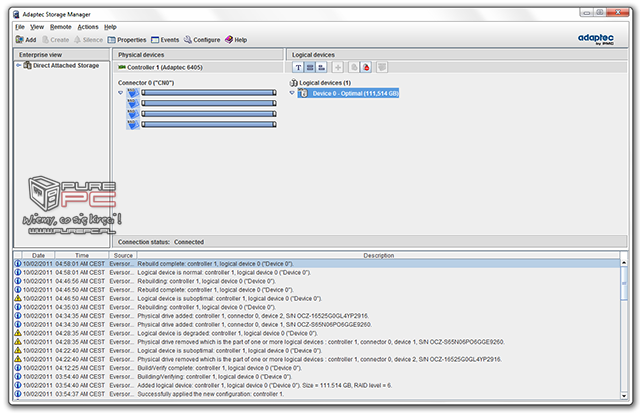Click the Add toolbar icon

19,40
